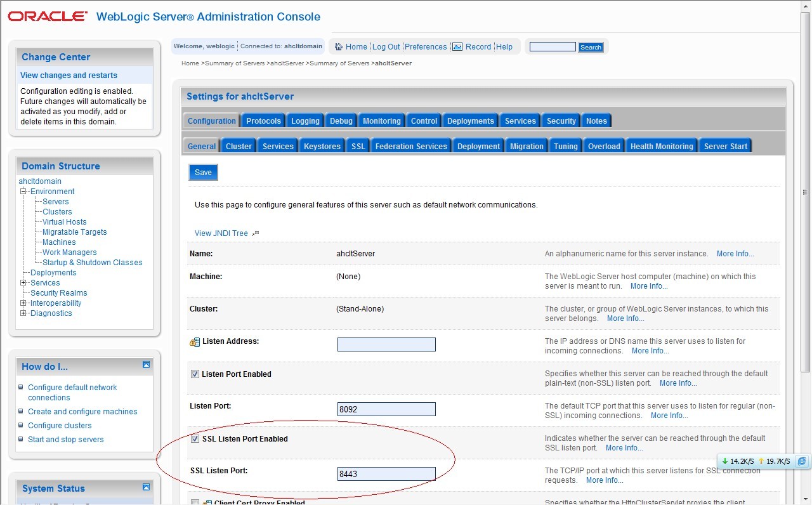Select Clusters in the Domain Structure tree
The image size is (812, 505).
click(57, 212)
